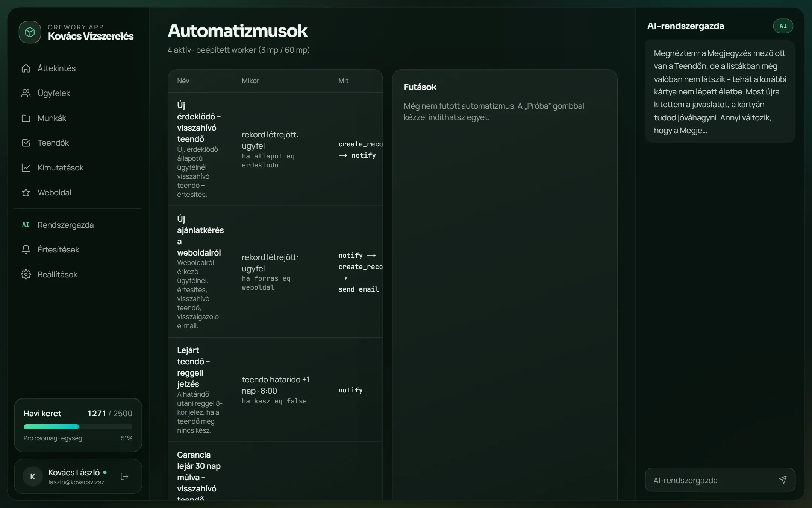Open Beállítások menu item
The image size is (812, 508).
pyautogui.click(x=78, y=275)
